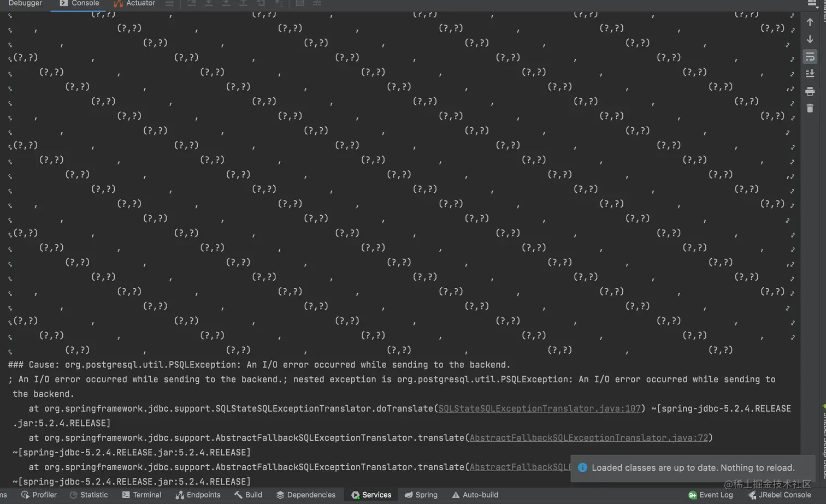Image resolution: width=826 pixels, height=504 pixels.
Task: Open the Auto-build tool window
Action: pos(475,495)
